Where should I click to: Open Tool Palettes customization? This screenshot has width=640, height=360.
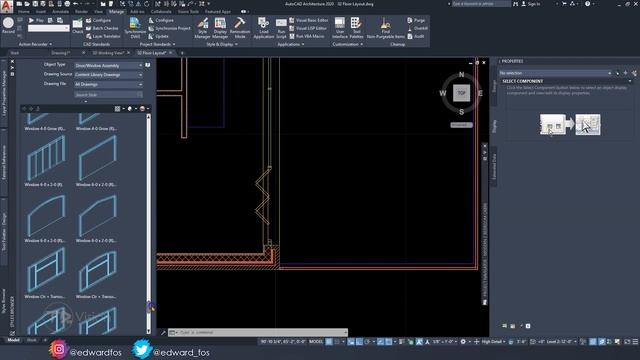tap(356, 28)
